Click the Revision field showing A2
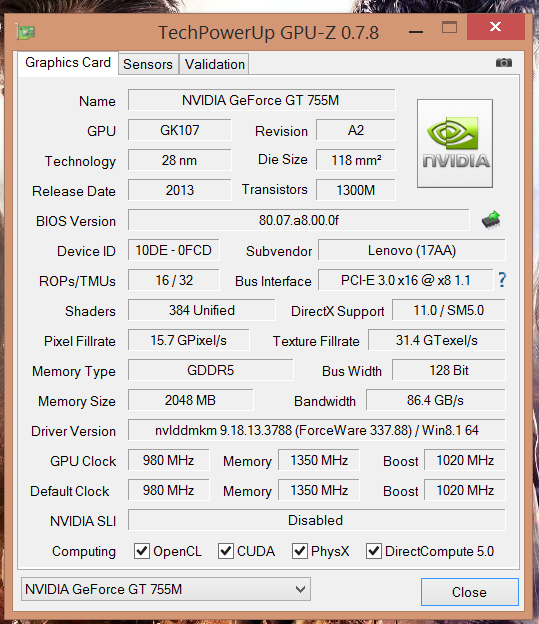The height and width of the screenshot is (624, 539). pos(355,130)
